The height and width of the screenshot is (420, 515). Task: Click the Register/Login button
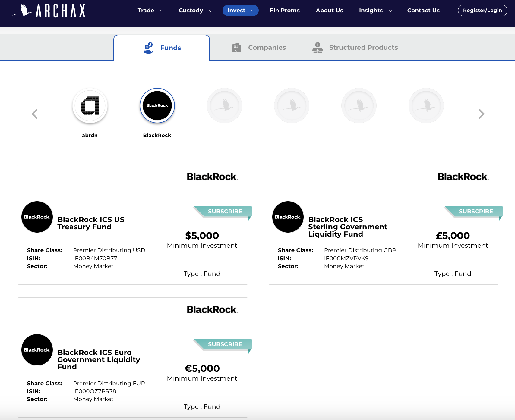point(482,11)
